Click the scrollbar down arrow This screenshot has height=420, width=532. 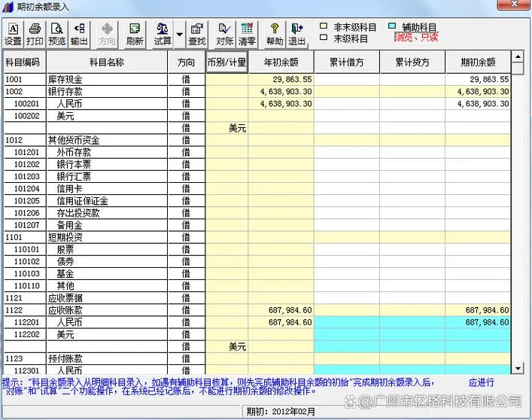[518, 368]
